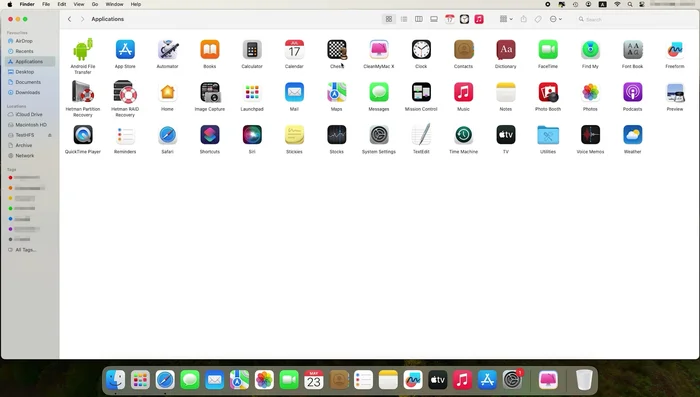The image size is (700, 397).
Task: Switch to column view in toolbar
Action: click(419, 19)
